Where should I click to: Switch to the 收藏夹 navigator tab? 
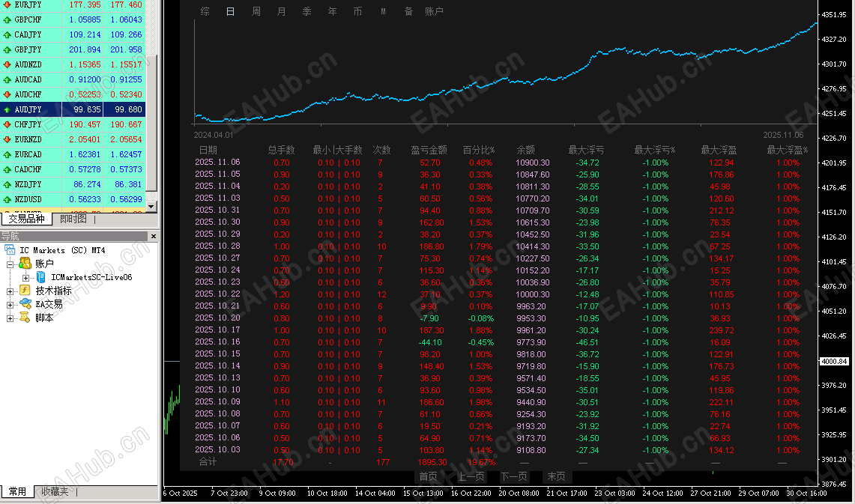(55, 491)
